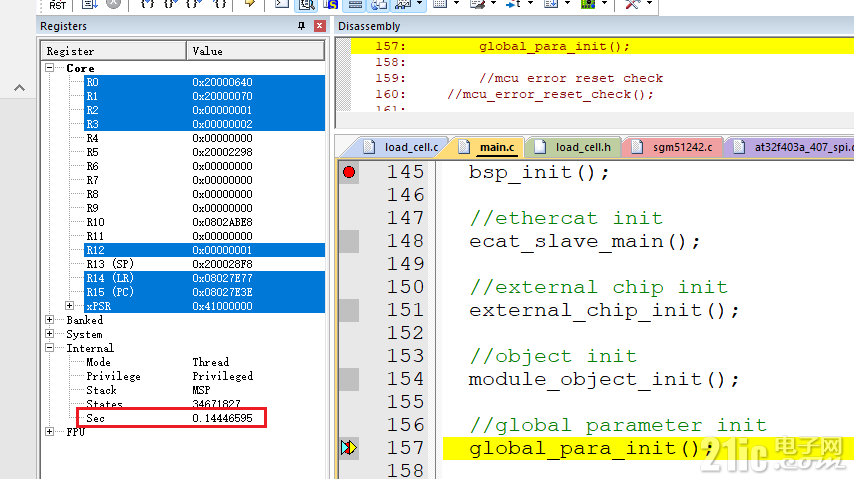Expand the System register group
The width and height of the screenshot is (854, 479).
click(50, 334)
